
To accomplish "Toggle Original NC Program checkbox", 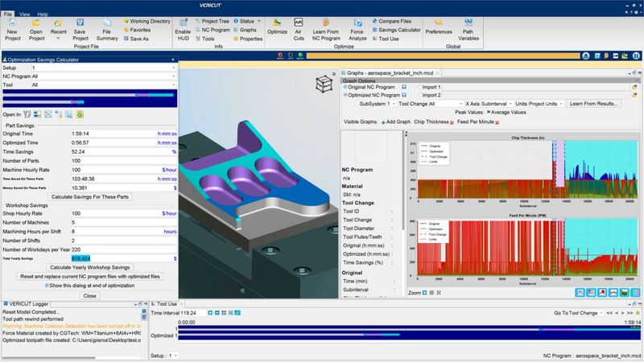I will [345, 87].
